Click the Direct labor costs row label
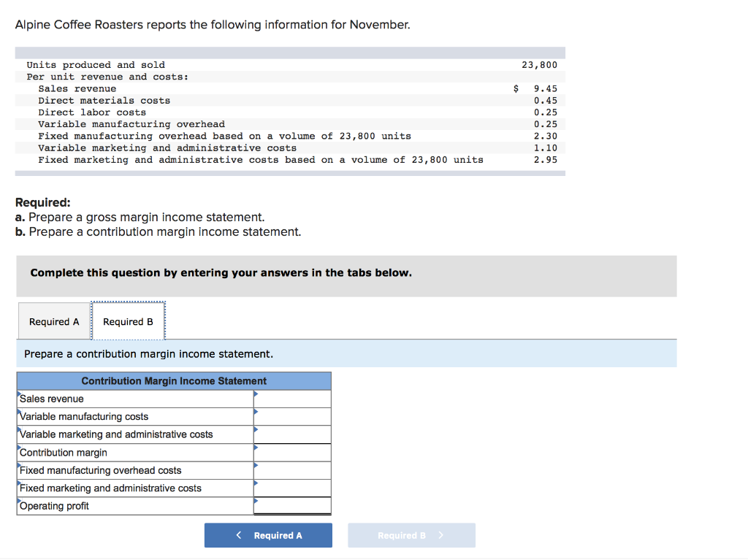The image size is (748, 560). point(92,112)
